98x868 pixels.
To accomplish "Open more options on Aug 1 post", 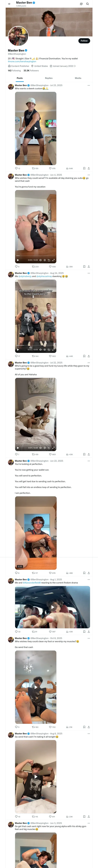I will coord(89,580).
